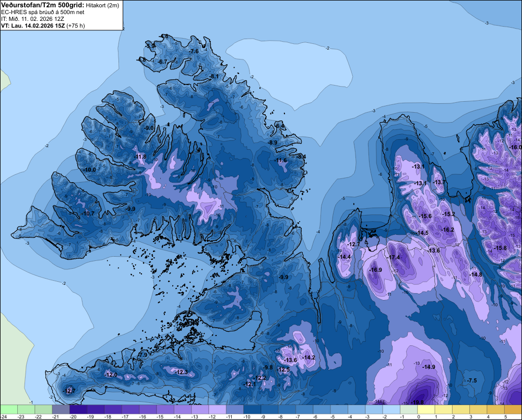522x420 pixels.
Task: Click the -6.7 temperature label
Action: [x=162, y=62]
